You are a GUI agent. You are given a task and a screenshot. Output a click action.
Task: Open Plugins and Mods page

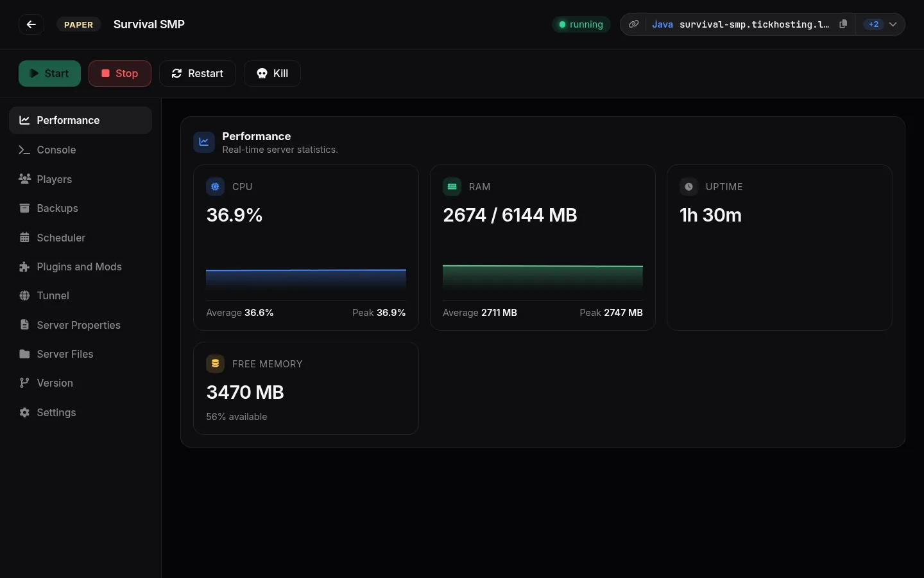click(x=80, y=267)
